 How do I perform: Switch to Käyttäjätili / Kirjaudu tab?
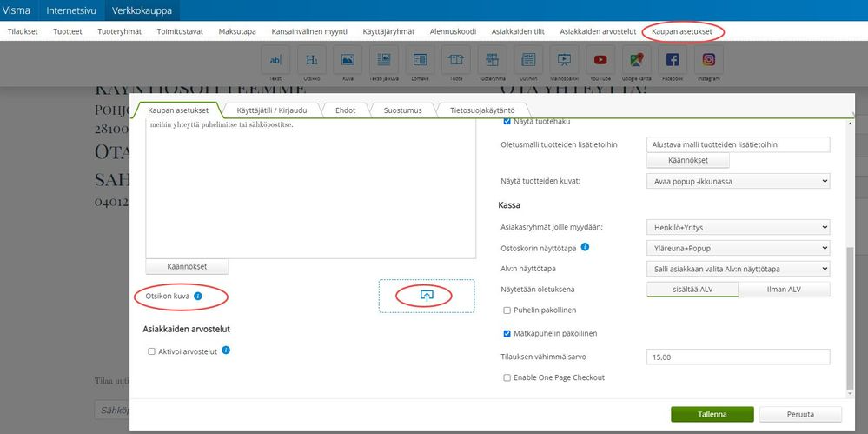(x=272, y=110)
